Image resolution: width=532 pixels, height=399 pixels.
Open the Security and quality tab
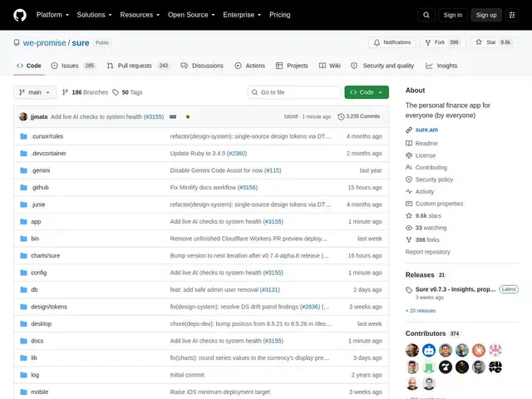pyautogui.click(x=382, y=66)
